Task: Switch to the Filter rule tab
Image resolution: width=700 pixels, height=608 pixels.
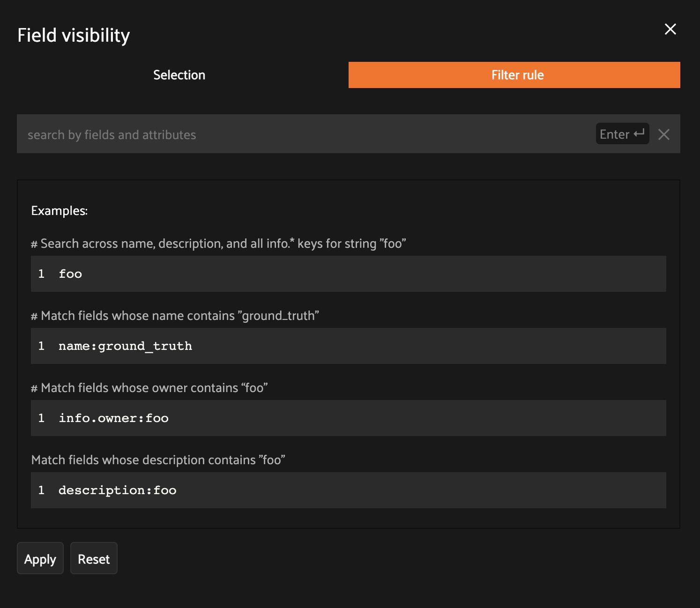Action: [514, 75]
